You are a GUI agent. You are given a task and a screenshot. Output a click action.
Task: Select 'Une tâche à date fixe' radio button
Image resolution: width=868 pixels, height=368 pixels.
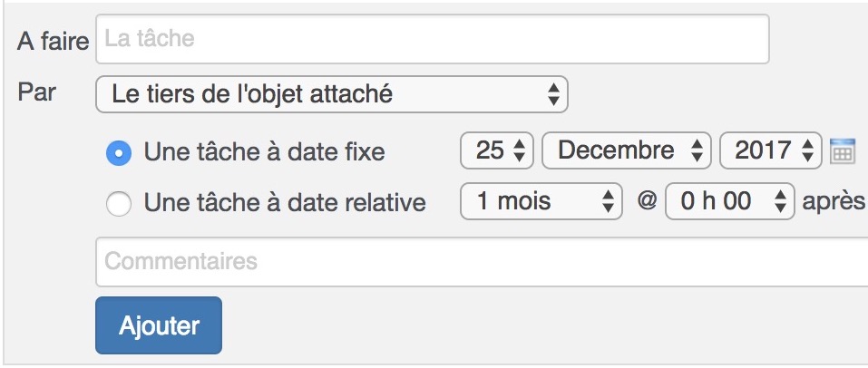click(119, 153)
